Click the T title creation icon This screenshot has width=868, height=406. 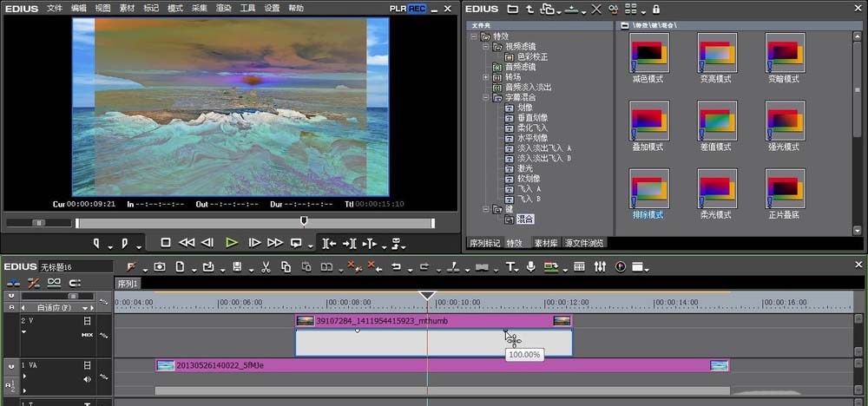point(510,267)
